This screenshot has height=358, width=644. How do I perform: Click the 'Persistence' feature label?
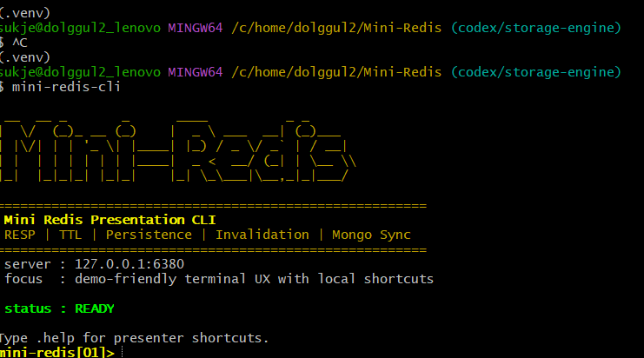149,235
